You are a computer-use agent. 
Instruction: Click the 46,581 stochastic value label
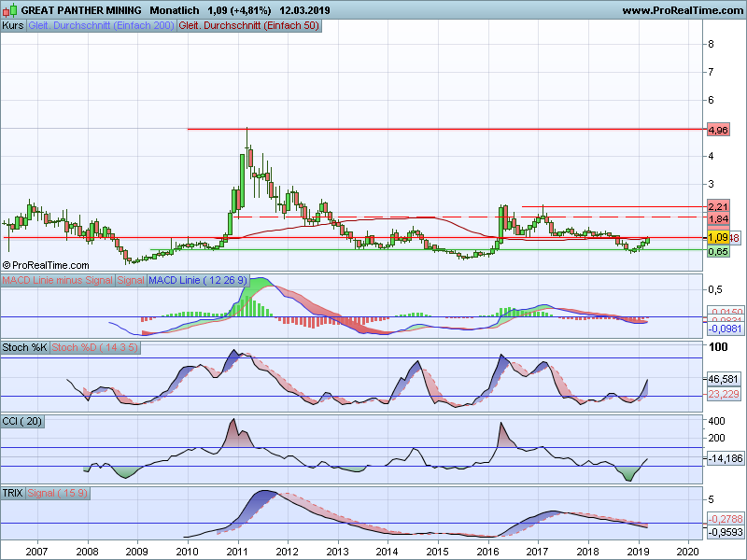tap(724, 380)
